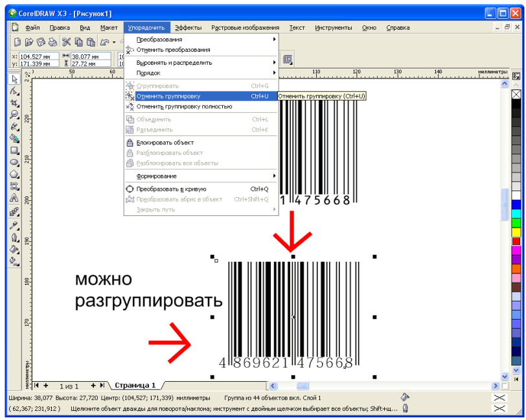
Task: Select the Interactive Fill tool
Action: (14, 261)
